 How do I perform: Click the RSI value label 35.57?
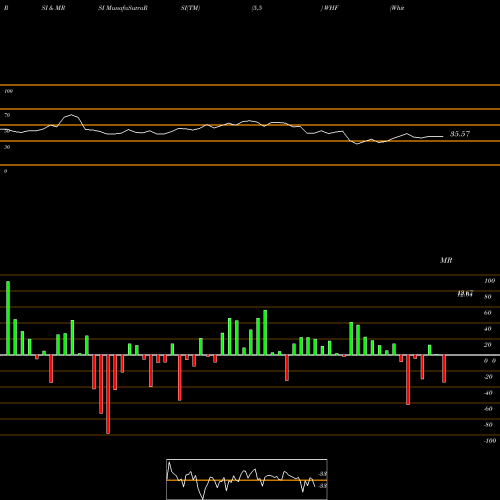(x=460, y=134)
